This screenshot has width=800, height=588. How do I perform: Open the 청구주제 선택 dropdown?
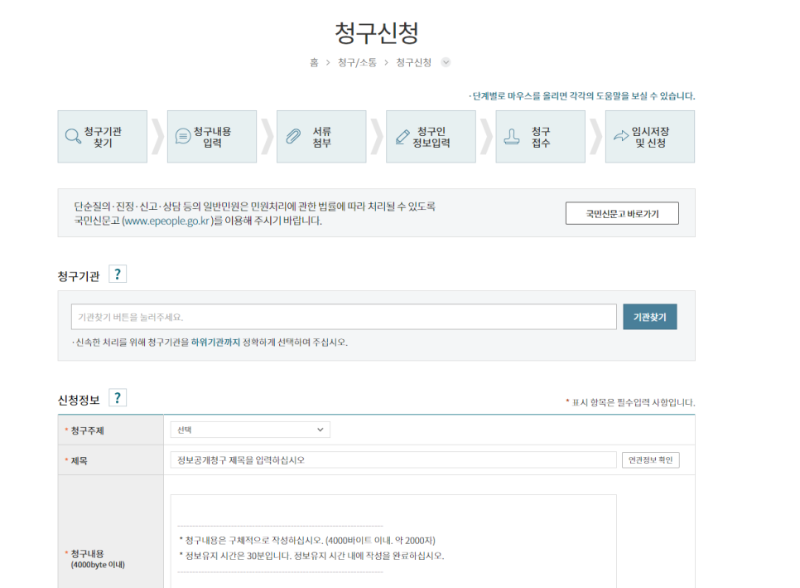[x=250, y=430]
